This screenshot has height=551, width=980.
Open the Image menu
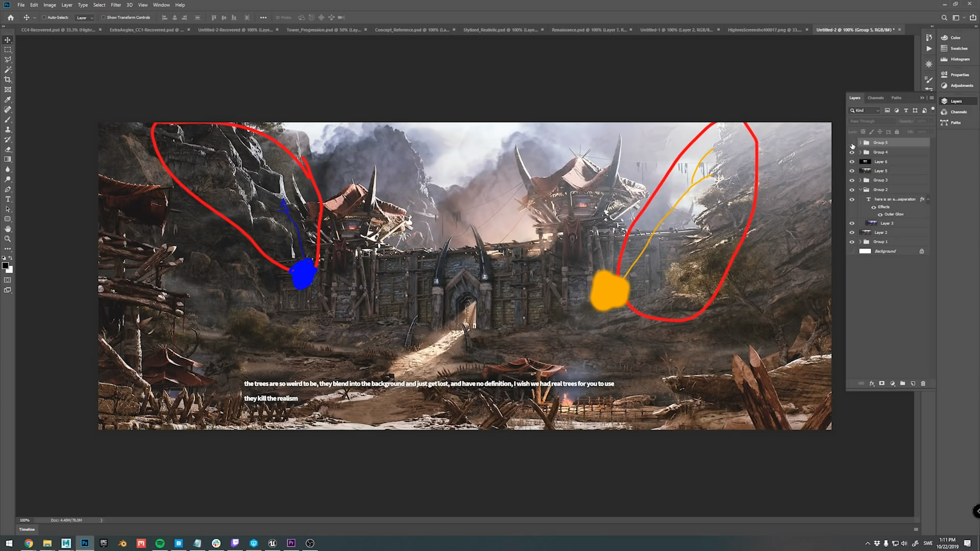pyautogui.click(x=50, y=5)
